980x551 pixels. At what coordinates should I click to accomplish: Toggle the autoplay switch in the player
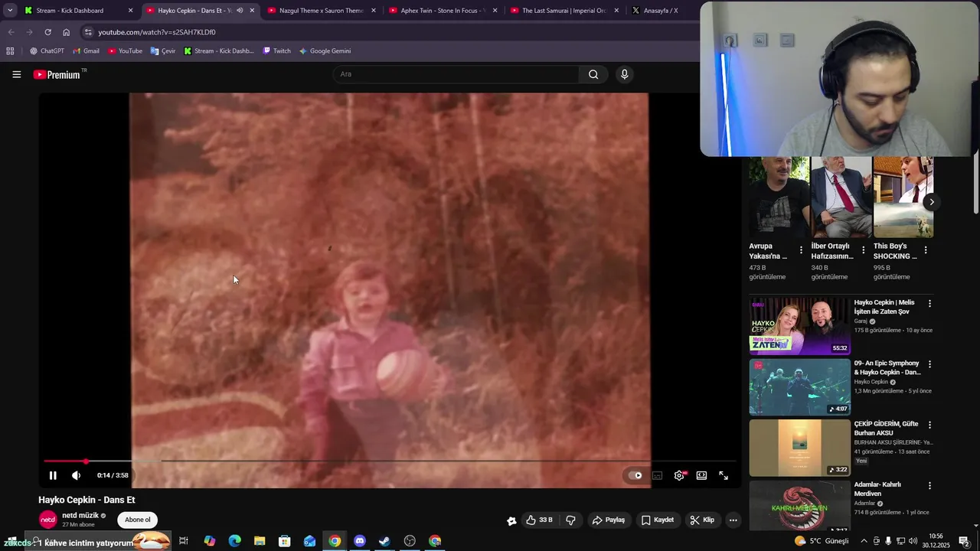click(x=635, y=475)
